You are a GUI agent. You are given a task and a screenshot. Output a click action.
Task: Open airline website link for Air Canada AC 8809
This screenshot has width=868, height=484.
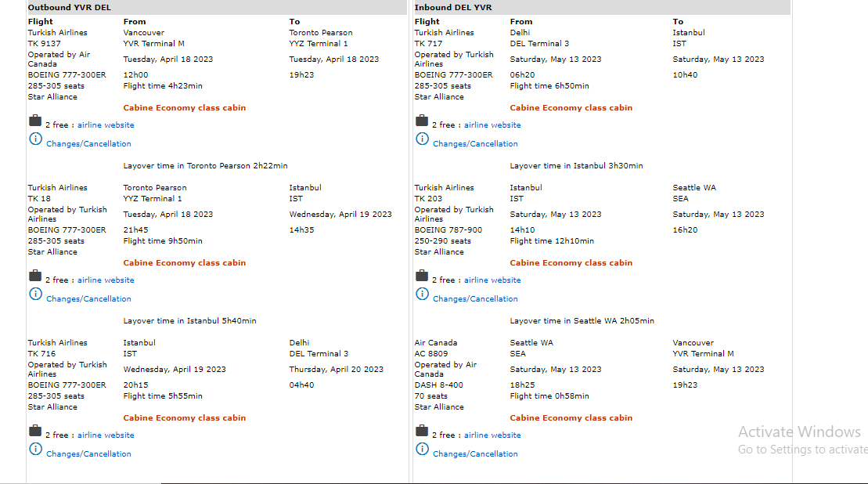492,435
